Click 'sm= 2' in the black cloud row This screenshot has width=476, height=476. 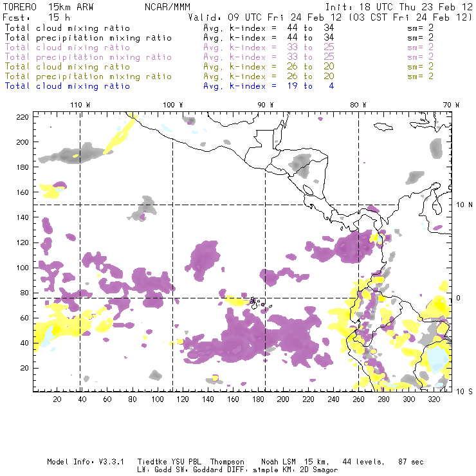point(421,28)
